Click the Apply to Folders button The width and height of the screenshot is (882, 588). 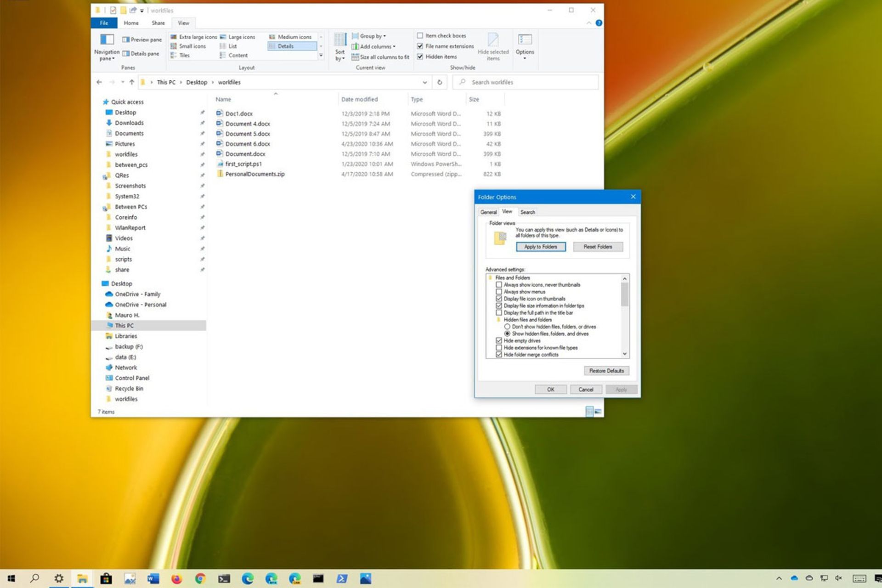(x=541, y=247)
